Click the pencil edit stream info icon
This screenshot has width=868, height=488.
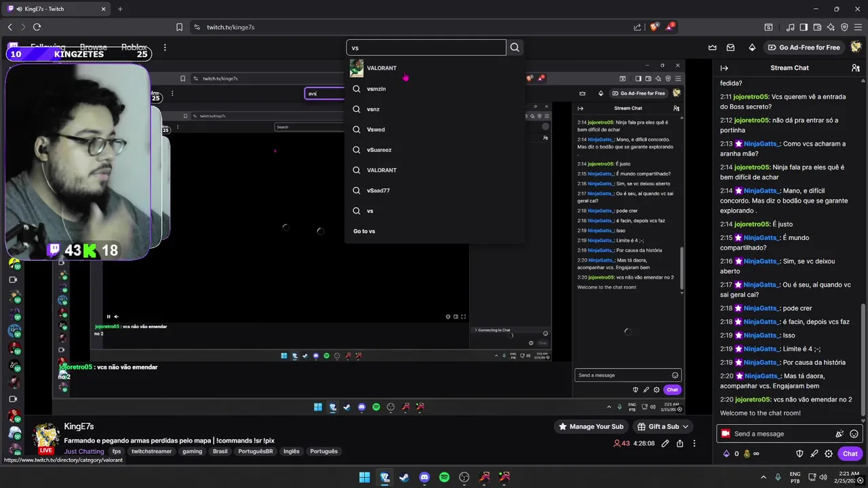click(665, 443)
